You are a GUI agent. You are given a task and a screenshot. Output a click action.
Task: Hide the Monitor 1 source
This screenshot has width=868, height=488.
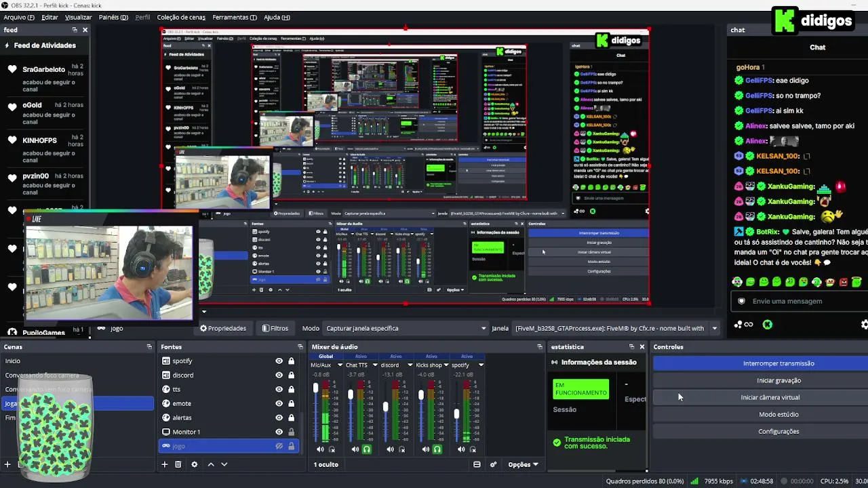click(x=279, y=432)
